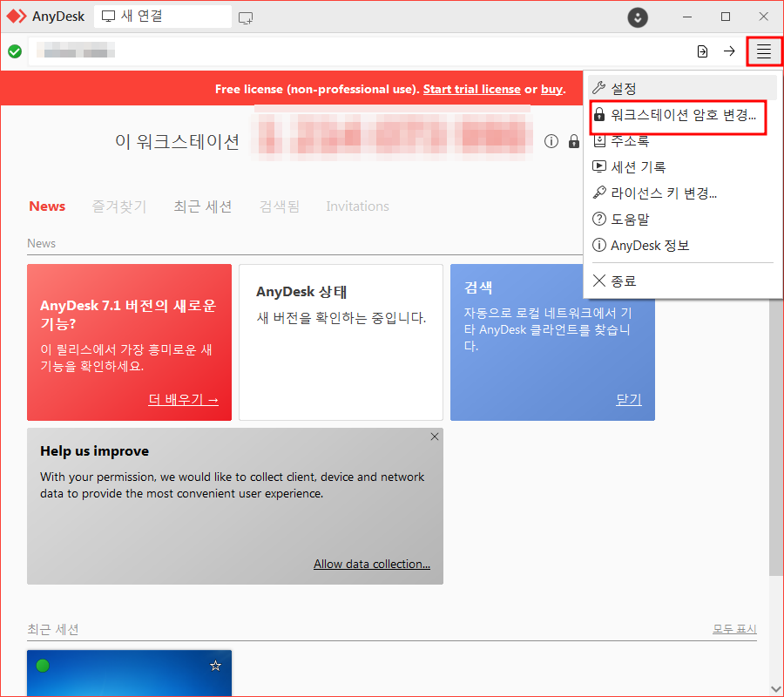Switch to the 즐겨찾기 tab
Screen dimensions: 784x697
(118, 206)
